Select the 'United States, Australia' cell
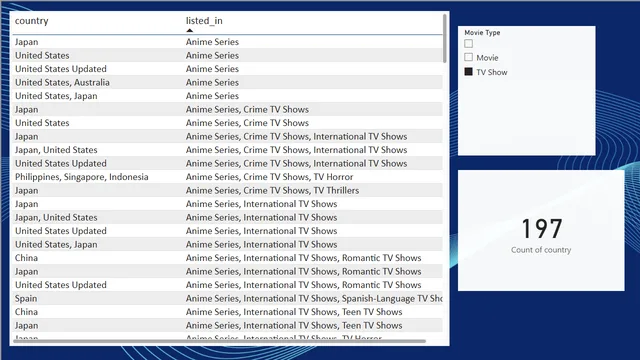 (62, 82)
